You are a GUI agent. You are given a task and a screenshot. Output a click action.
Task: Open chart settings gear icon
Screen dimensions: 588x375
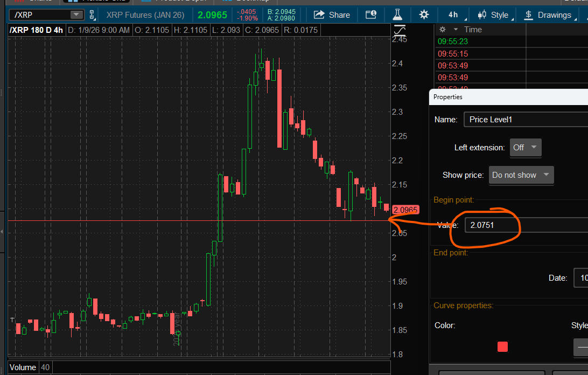(x=424, y=15)
